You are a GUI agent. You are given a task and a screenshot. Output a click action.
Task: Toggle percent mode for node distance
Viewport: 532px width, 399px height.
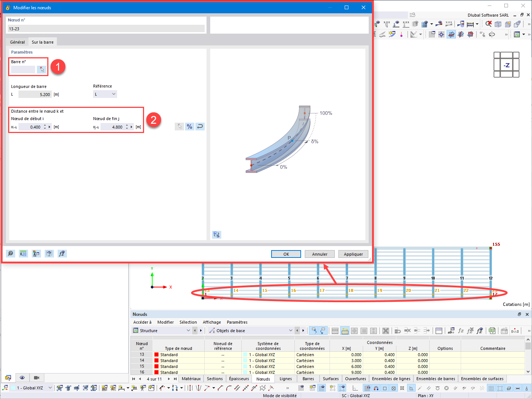pyautogui.click(x=190, y=127)
